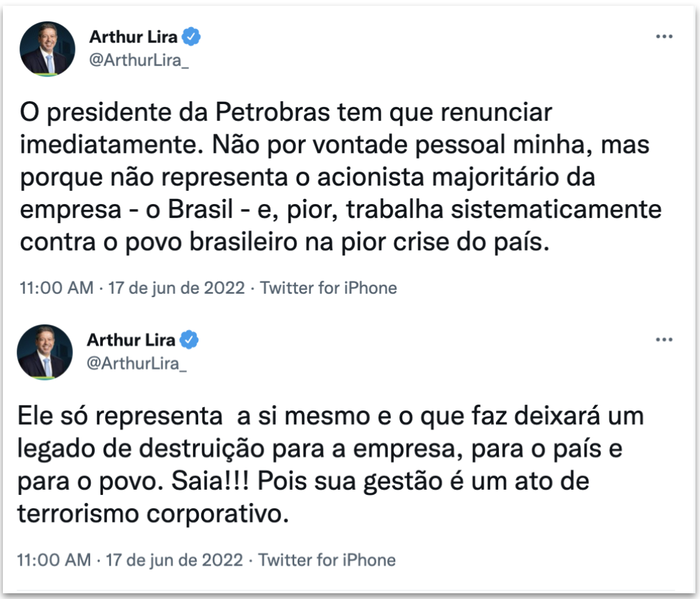Click 'Twitter for iPhone' under the Petrobras tweet
Image resolution: width=700 pixels, height=599 pixels.
coord(328,287)
